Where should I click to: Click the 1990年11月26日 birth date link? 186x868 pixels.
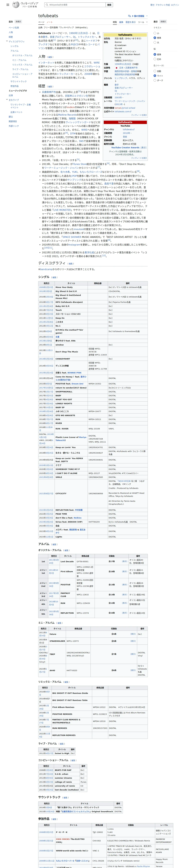(x=123, y=64)
